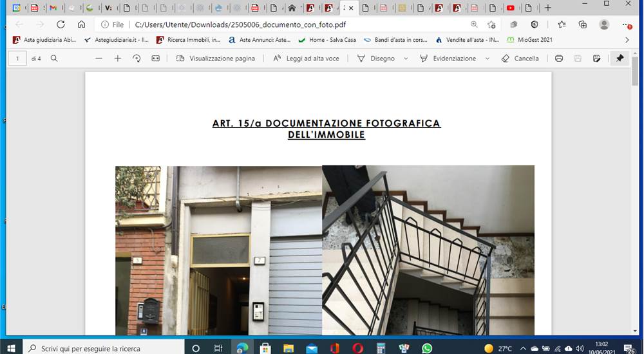Add this page to favorites
The width and height of the screenshot is (644, 354).
coord(491,24)
